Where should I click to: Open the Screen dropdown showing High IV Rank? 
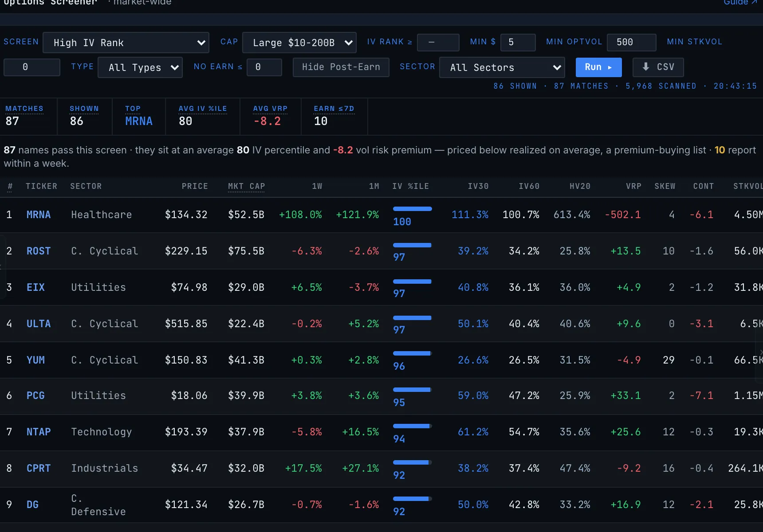point(126,43)
